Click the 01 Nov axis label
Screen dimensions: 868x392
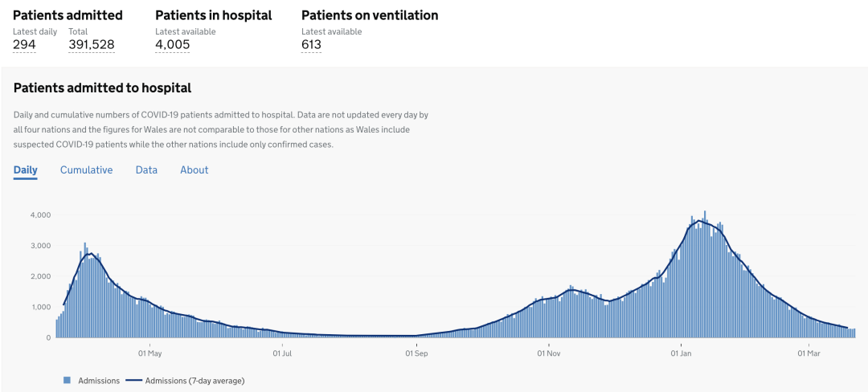pyautogui.click(x=549, y=353)
